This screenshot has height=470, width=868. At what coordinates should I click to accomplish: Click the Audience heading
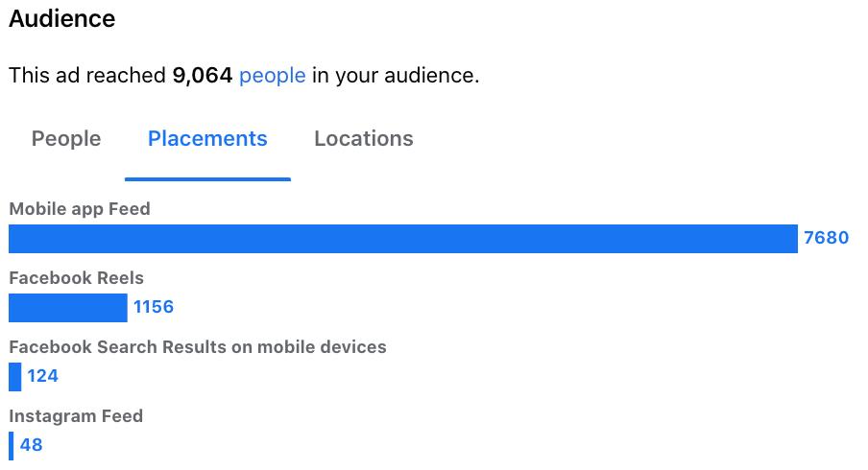click(x=61, y=19)
